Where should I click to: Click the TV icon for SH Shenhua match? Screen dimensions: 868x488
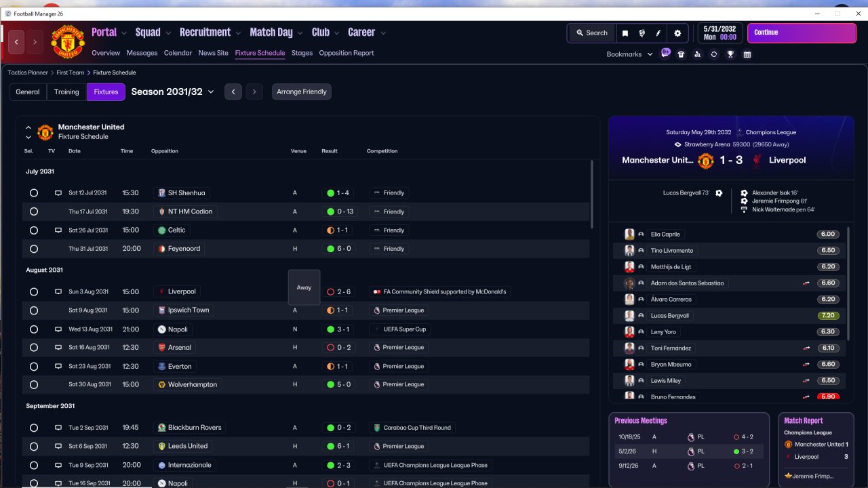[x=58, y=193]
